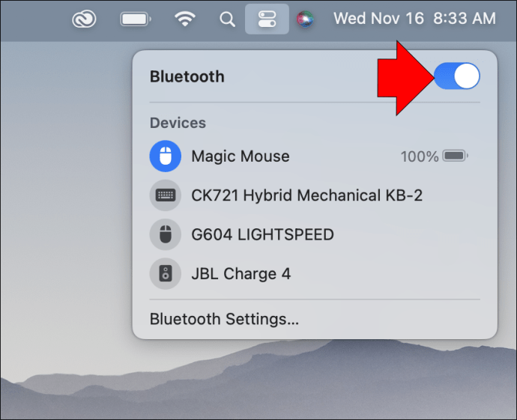Open the Creative Cloud menu bar icon
Image resolution: width=517 pixels, height=420 pixels.
[84, 19]
